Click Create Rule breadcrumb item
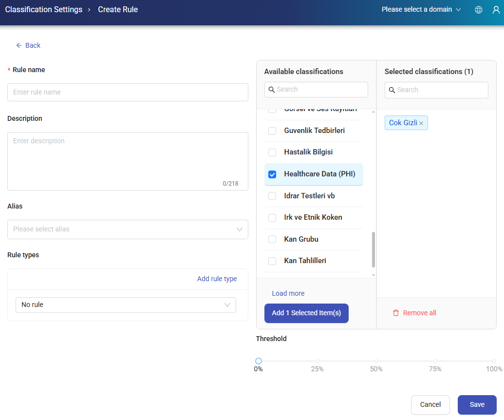This screenshot has height=420, width=504. pos(118,9)
